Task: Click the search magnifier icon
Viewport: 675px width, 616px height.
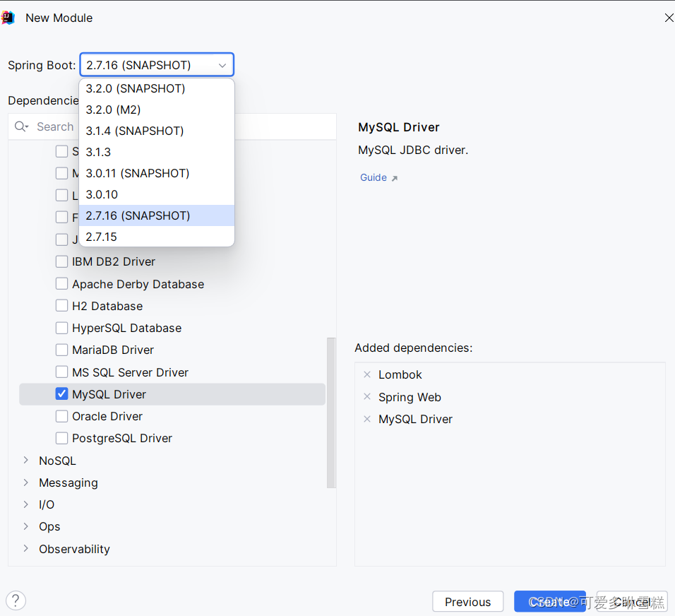Action: tap(21, 126)
